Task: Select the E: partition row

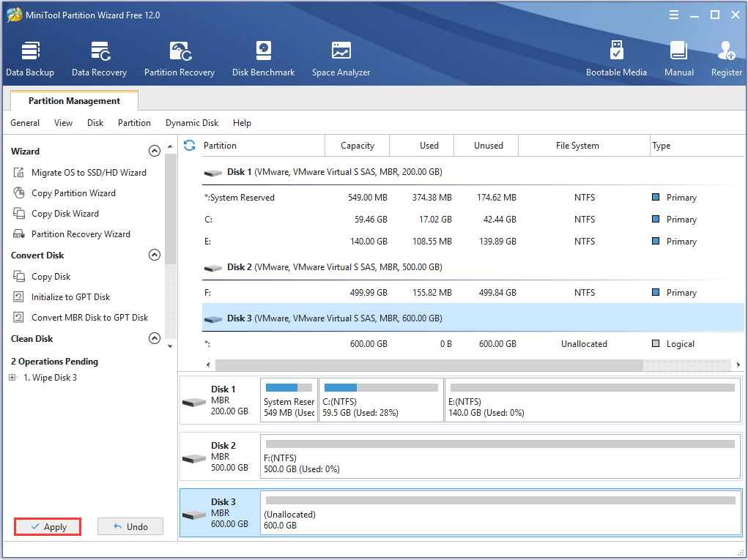Action: (473, 241)
